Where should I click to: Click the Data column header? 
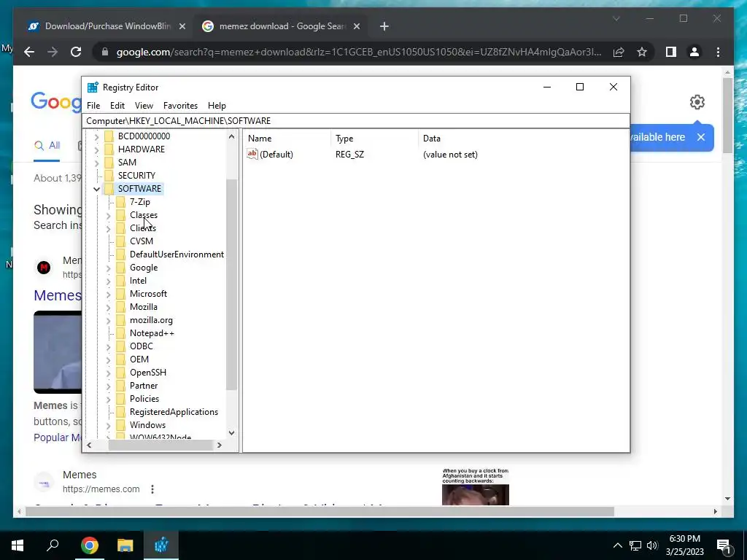[523, 139]
